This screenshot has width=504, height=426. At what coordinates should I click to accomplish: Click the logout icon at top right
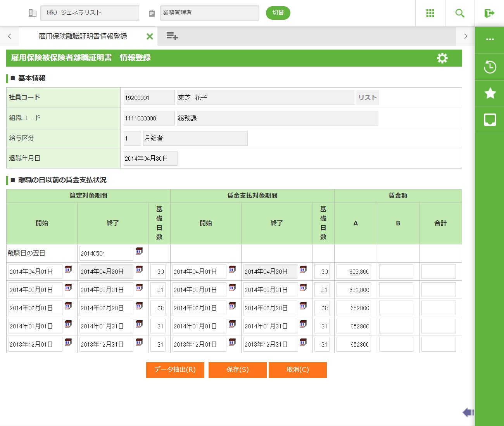pyautogui.click(x=489, y=14)
